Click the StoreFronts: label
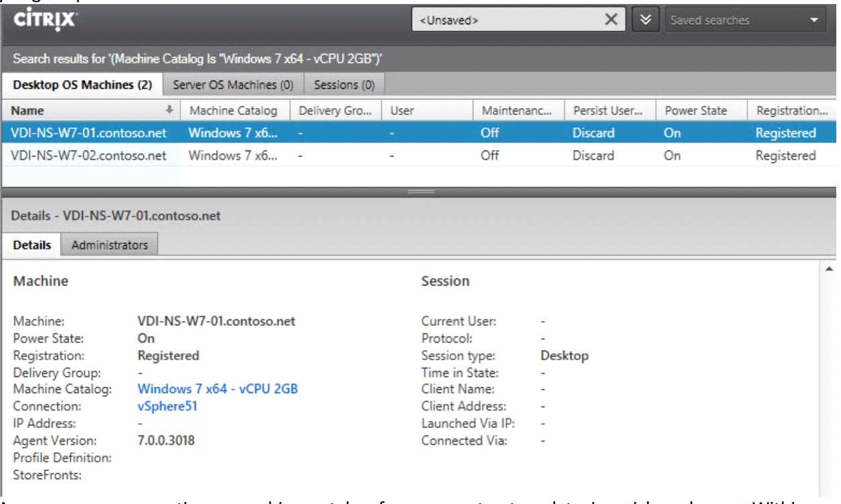This screenshot has height=504, width=841. click(x=47, y=476)
